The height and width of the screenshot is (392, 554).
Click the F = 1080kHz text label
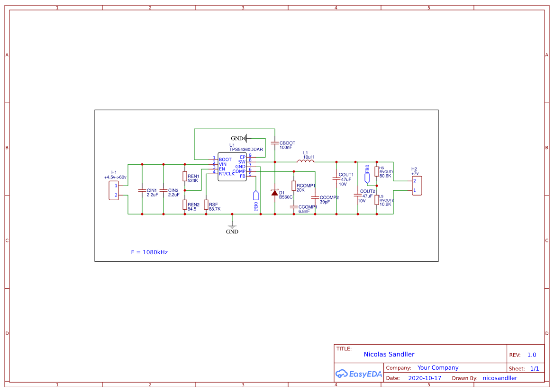(149, 252)
